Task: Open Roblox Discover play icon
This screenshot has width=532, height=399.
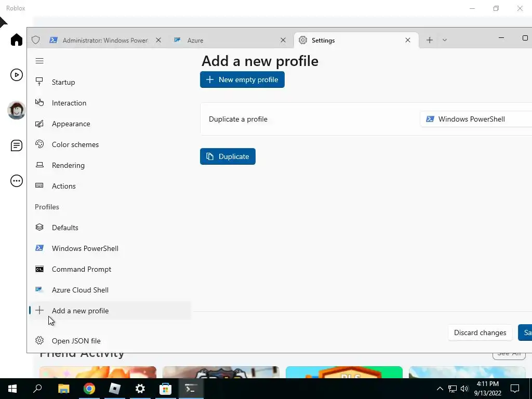Action: 16,75
